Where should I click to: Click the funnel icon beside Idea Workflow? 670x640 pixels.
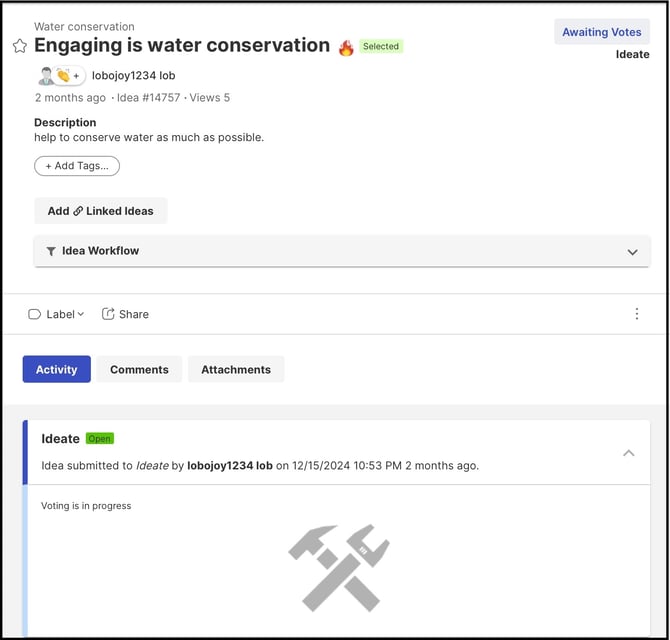(x=51, y=252)
